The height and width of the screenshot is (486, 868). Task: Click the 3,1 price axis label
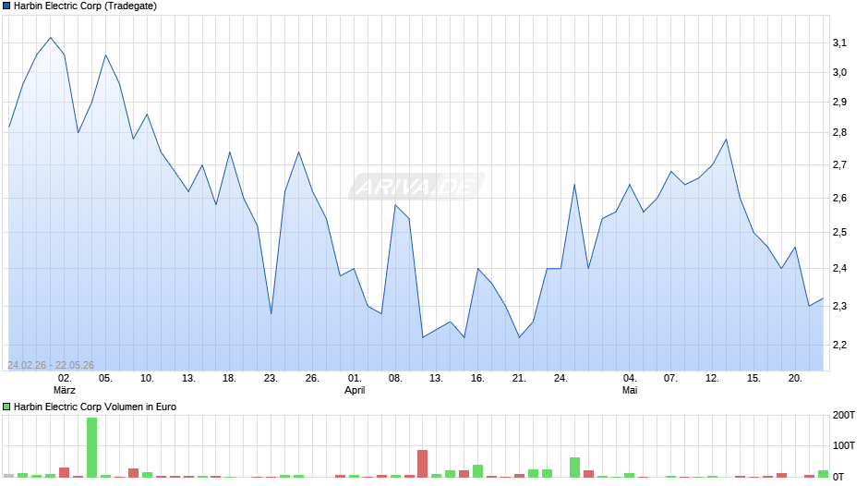tap(839, 43)
